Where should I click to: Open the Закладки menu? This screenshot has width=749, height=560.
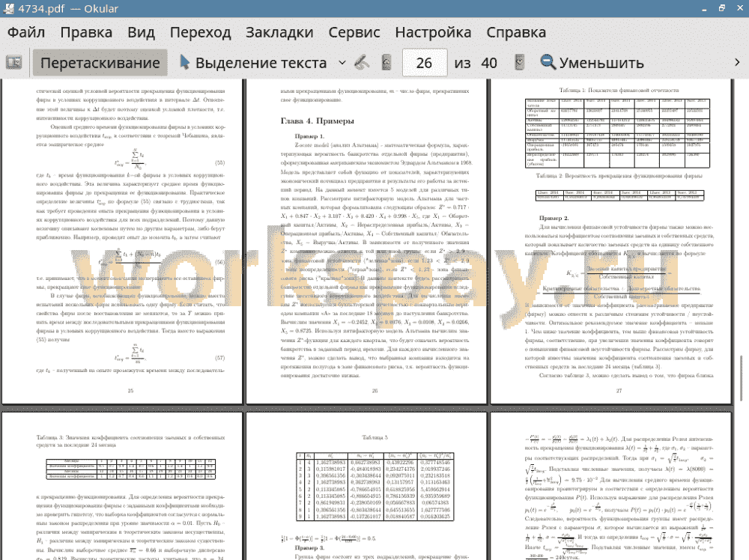279,32
